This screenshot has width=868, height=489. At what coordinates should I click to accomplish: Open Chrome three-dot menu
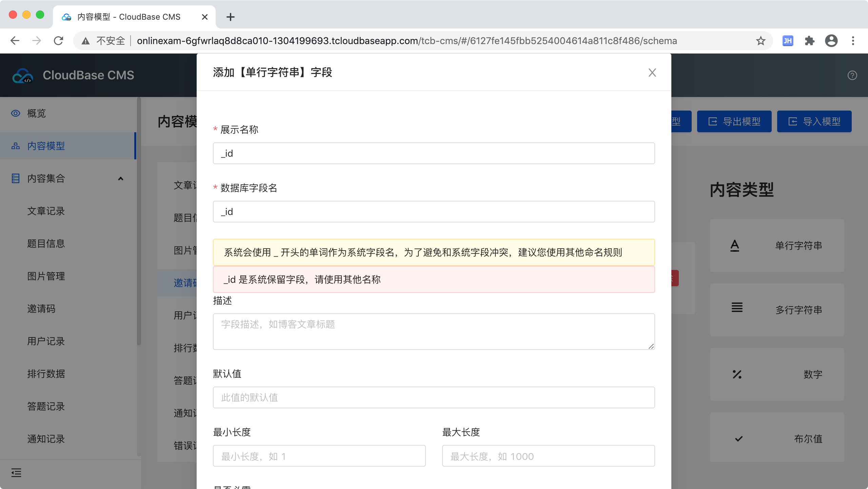[853, 41]
